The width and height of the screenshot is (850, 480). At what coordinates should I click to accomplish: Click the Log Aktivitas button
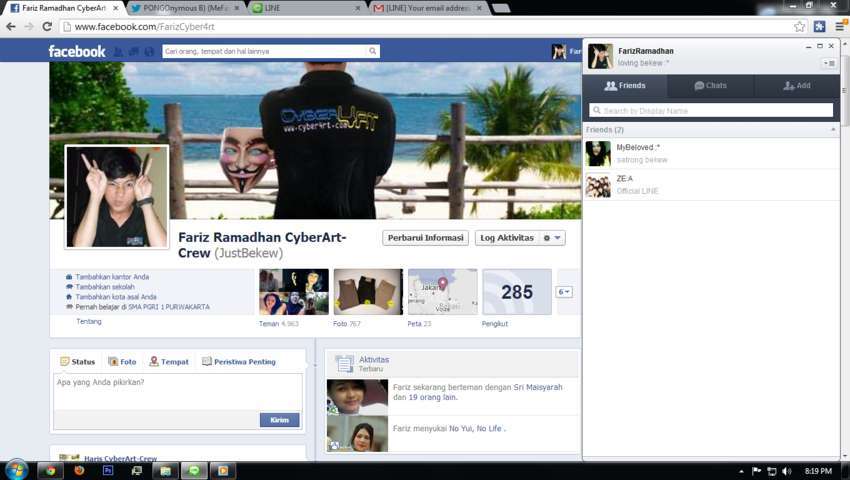(507, 238)
